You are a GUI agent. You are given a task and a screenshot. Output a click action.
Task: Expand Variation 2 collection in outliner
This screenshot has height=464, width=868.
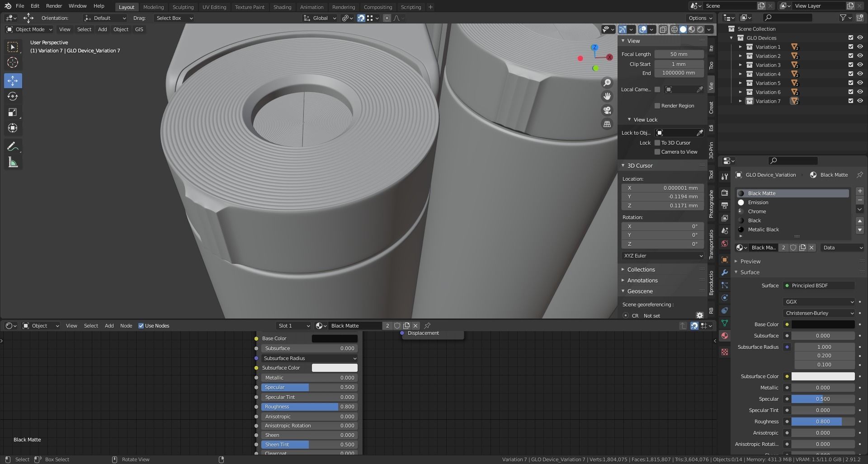pos(740,56)
